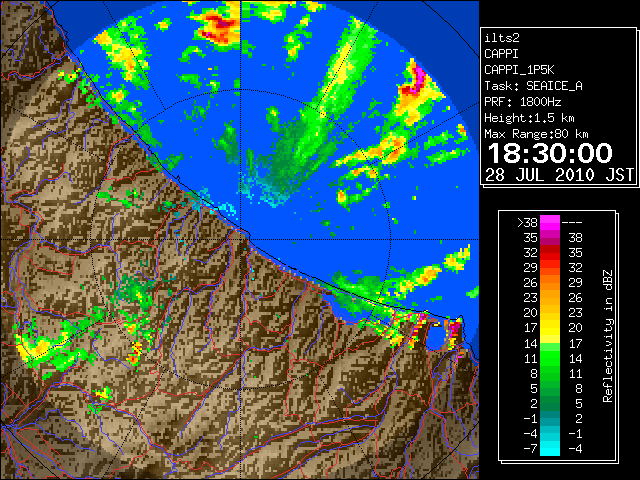
Task: Click the 'CAPPI_1P5K' product label
Action: click(x=519, y=70)
